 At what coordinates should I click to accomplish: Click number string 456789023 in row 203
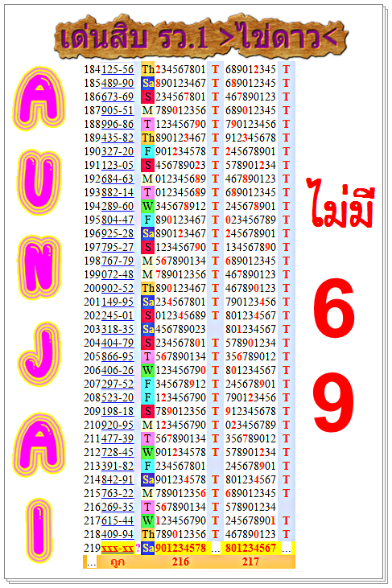[181, 329]
